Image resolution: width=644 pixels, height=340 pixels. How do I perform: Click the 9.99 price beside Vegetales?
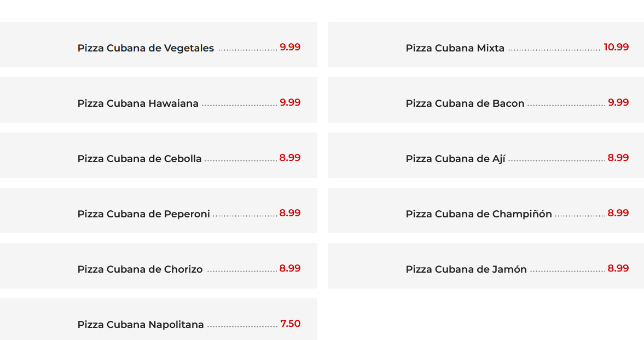point(290,47)
